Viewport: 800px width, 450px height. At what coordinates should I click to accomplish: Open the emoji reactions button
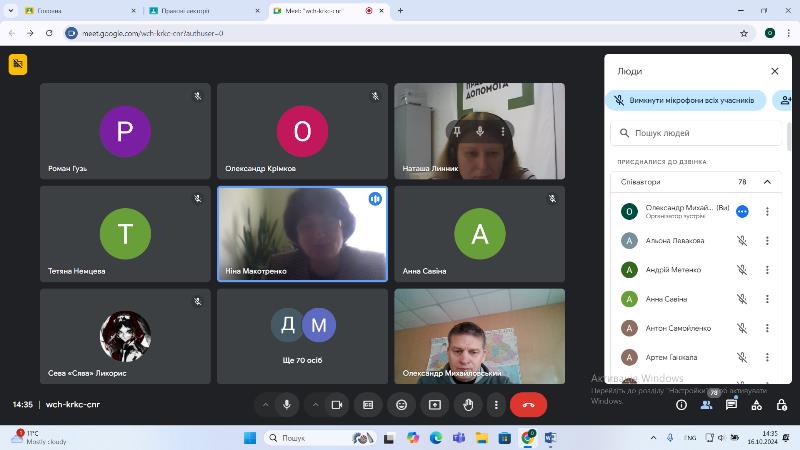tap(401, 405)
